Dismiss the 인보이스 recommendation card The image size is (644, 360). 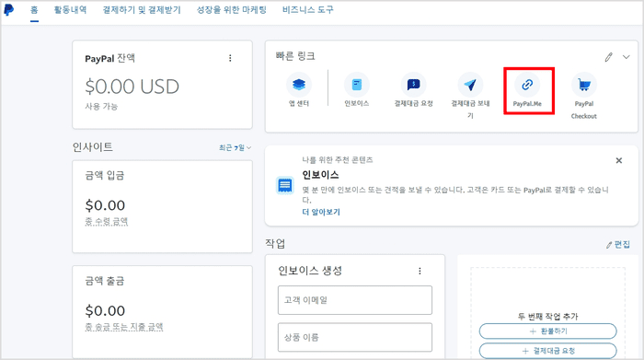619,160
